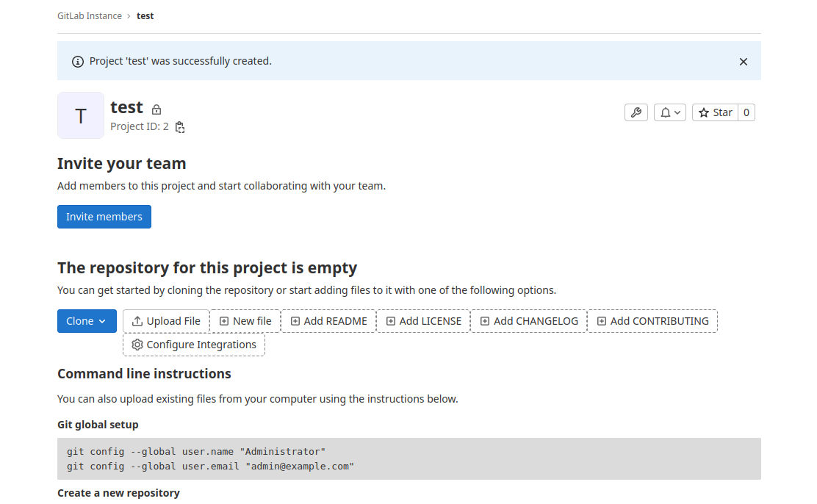The image size is (817, 504).
Task: Star the test project
Action: pos(715,112)
